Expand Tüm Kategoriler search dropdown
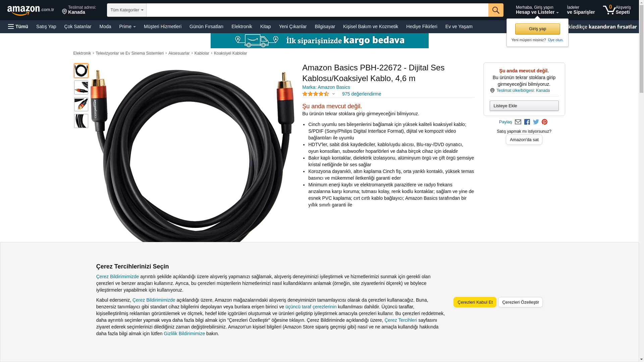The image size is (644, 362). pos(127,10)
